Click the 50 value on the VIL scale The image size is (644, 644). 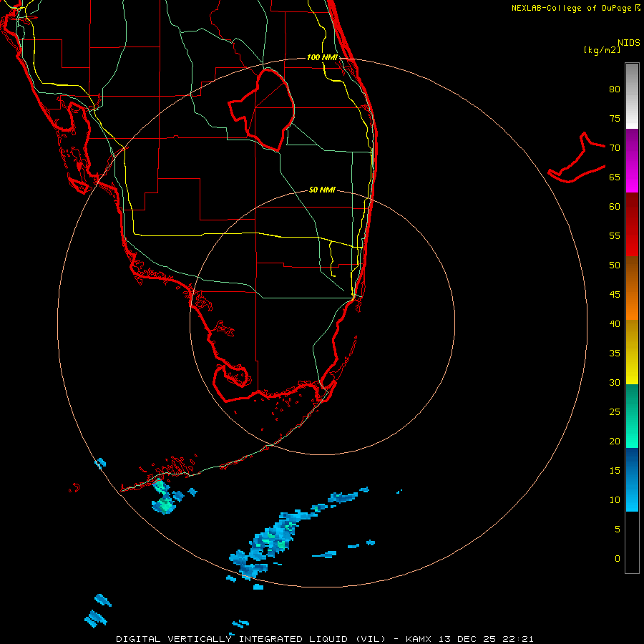(x=615, y=265)
